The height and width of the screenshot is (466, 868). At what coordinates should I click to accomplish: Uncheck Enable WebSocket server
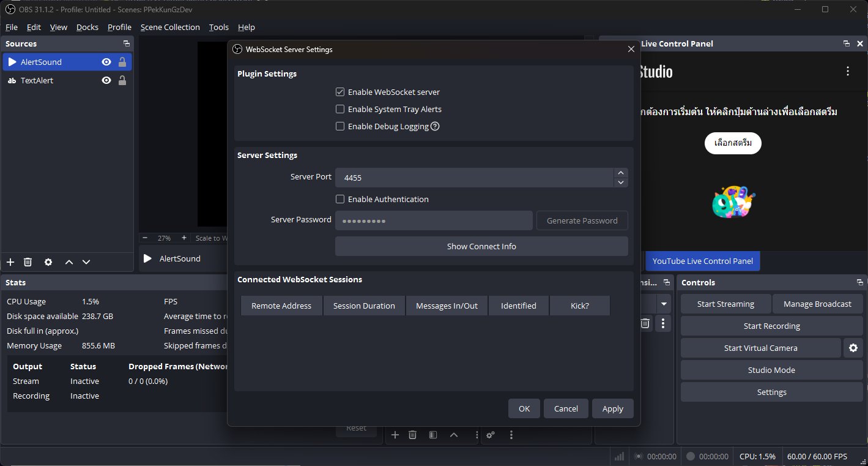tap(340, 92)
